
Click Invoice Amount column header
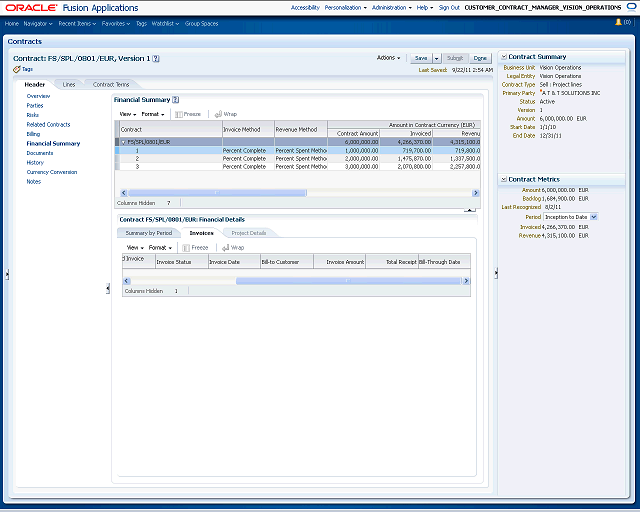(340, 262)
